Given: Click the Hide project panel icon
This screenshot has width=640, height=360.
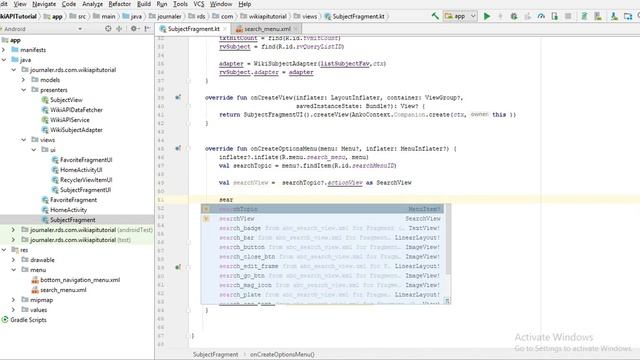Looking at the screenshot, I should pyautogui.click(x=147, y=29).
